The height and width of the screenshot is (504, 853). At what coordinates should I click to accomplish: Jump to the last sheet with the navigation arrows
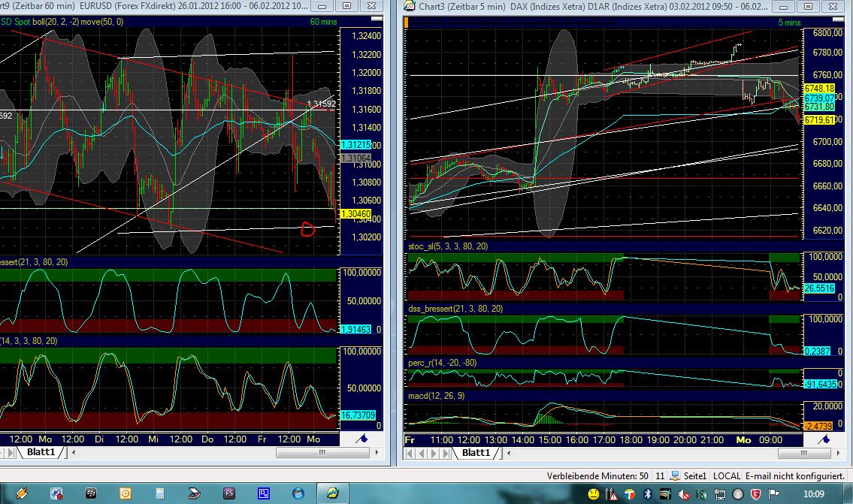(x=446, y=452)
